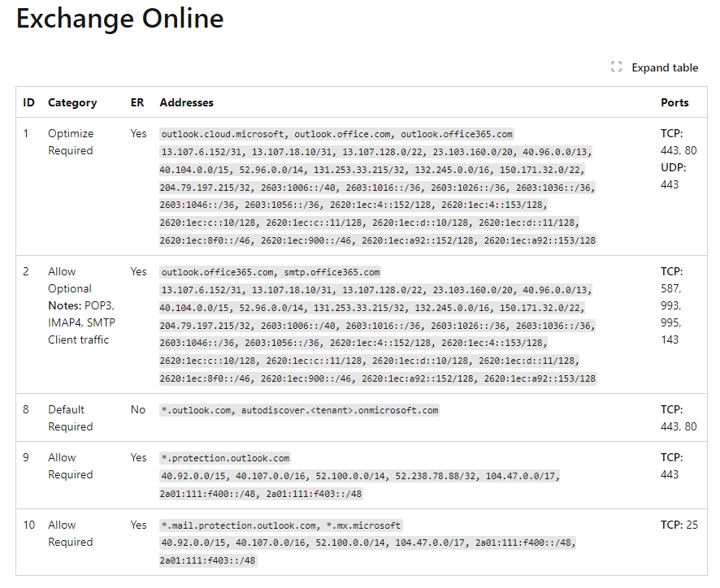This screenshot has height=588, width=720.
Task: Select ID 9 cell
Action: 26,457
